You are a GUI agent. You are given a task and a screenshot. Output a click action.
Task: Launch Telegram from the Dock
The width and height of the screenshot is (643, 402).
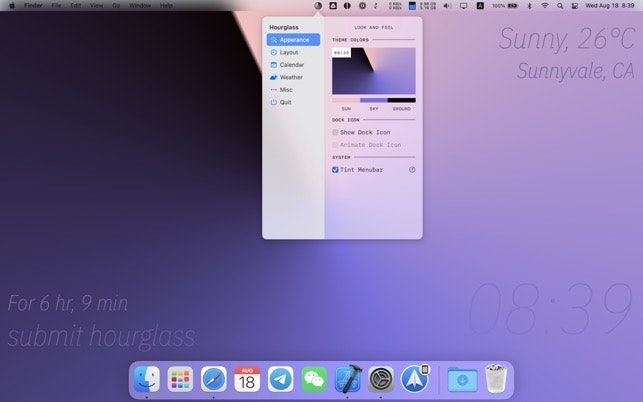[x=281, y=379]
